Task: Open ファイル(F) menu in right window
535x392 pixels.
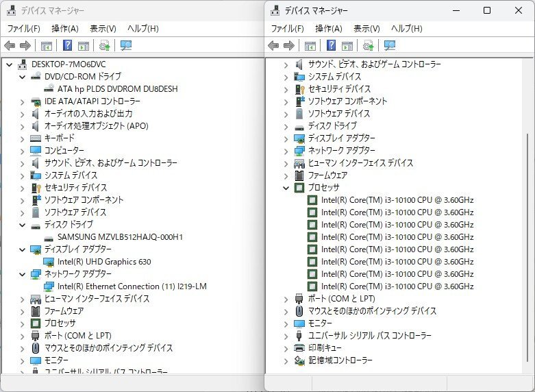Action: pyautogui.click(x=287, y=29)
